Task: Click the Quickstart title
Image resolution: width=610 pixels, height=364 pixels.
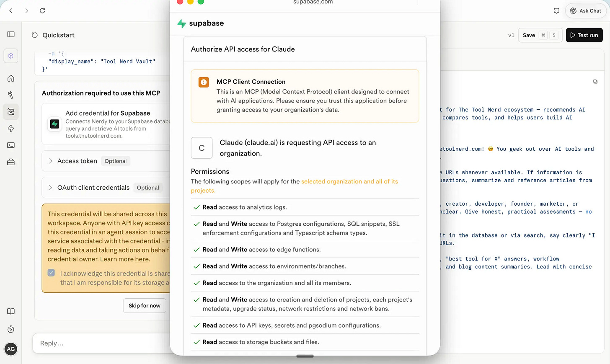Action: 58,35
